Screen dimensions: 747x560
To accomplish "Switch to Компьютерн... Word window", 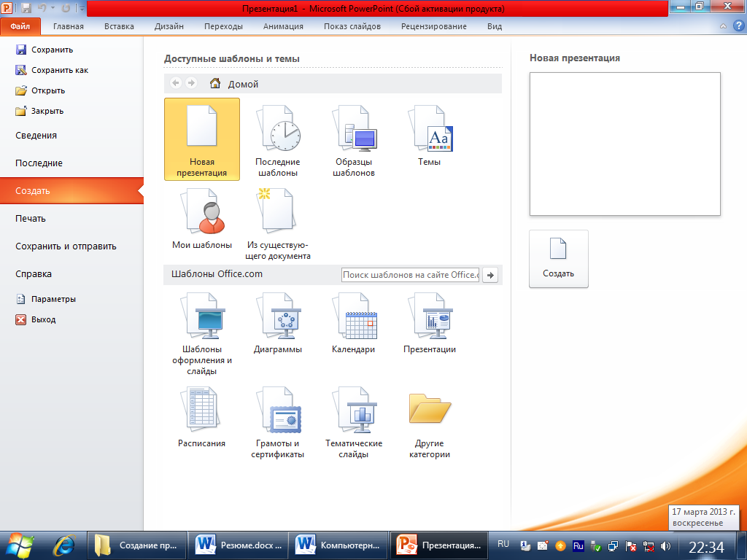I will click(338, 545).
